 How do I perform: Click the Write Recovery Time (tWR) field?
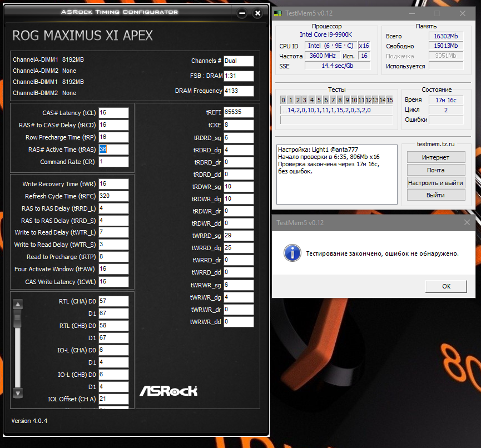coord(113,183)
